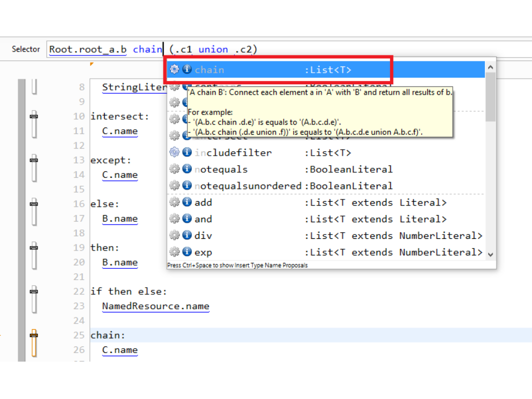Collapse the 'if then else' block fold marker
This screenshot has width=532, height=399.
(34, 291)
